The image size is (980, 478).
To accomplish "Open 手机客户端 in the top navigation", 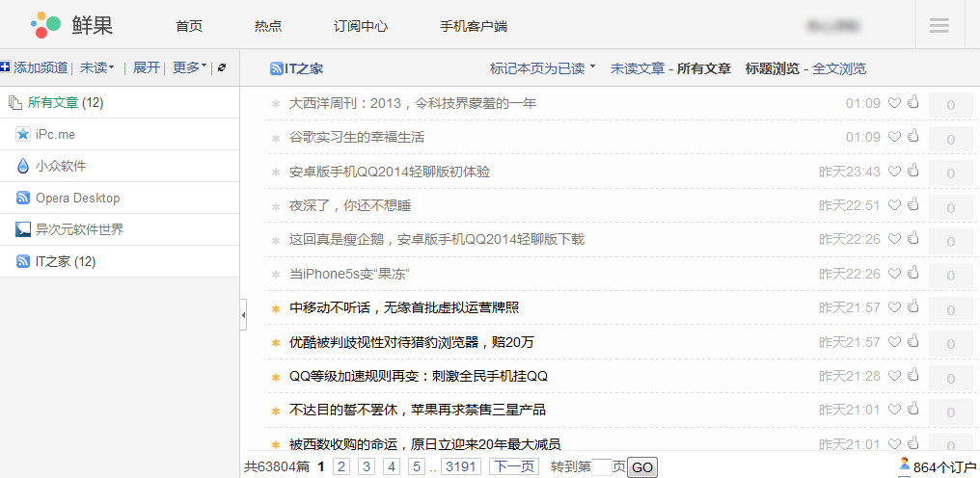I will click(x=474, y=26).
